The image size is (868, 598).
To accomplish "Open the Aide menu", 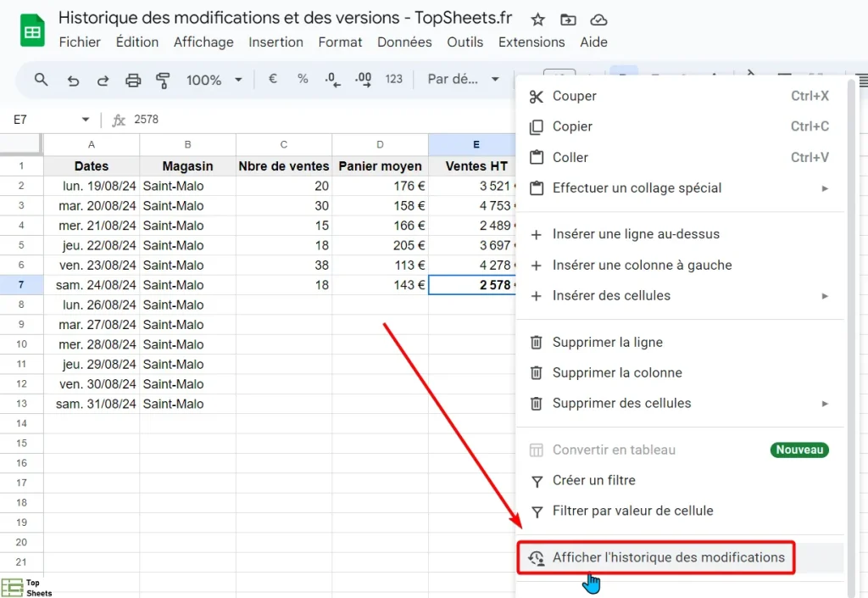I will (593, 42).
